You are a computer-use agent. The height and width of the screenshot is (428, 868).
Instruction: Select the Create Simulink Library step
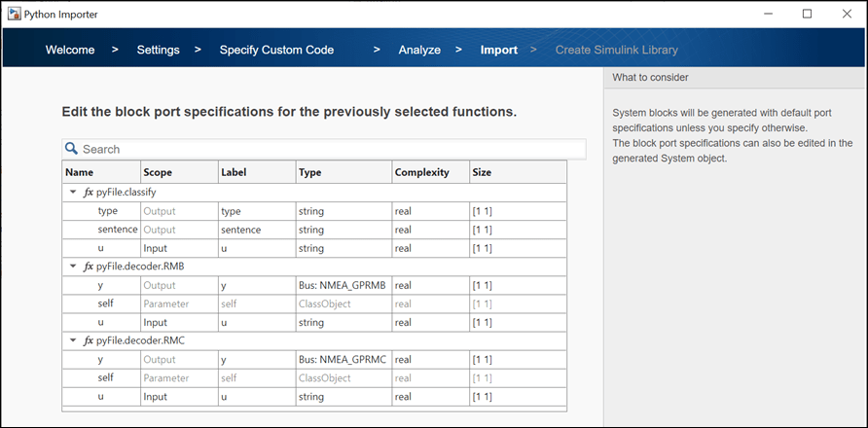pos(616,50)
